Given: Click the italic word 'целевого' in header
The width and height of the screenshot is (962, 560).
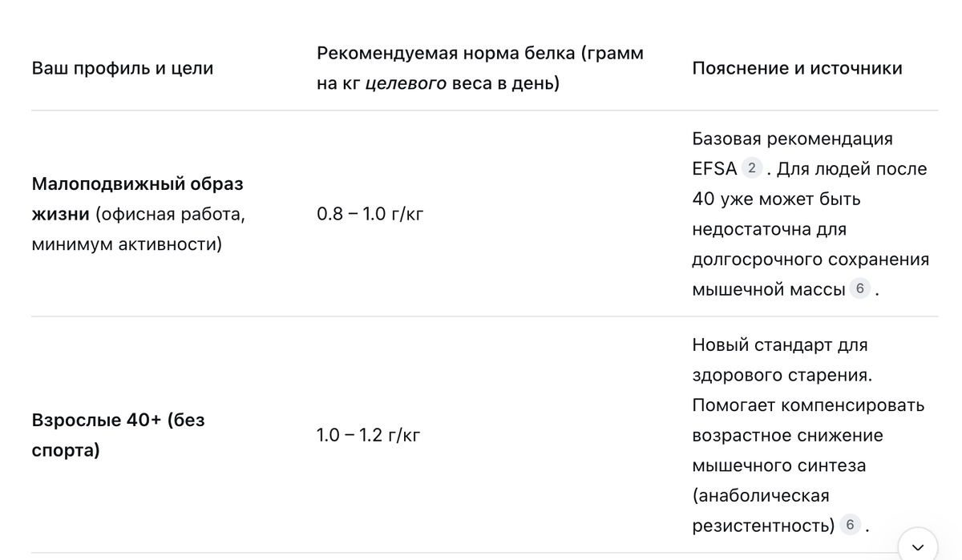Looking at the screenshot, I should point(406,83).
